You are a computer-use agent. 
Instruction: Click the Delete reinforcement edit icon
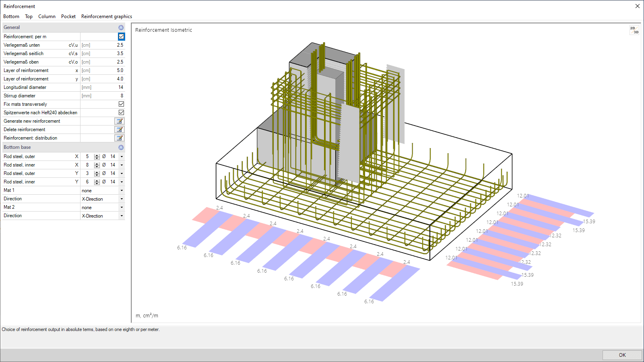(x=120, y=130)
